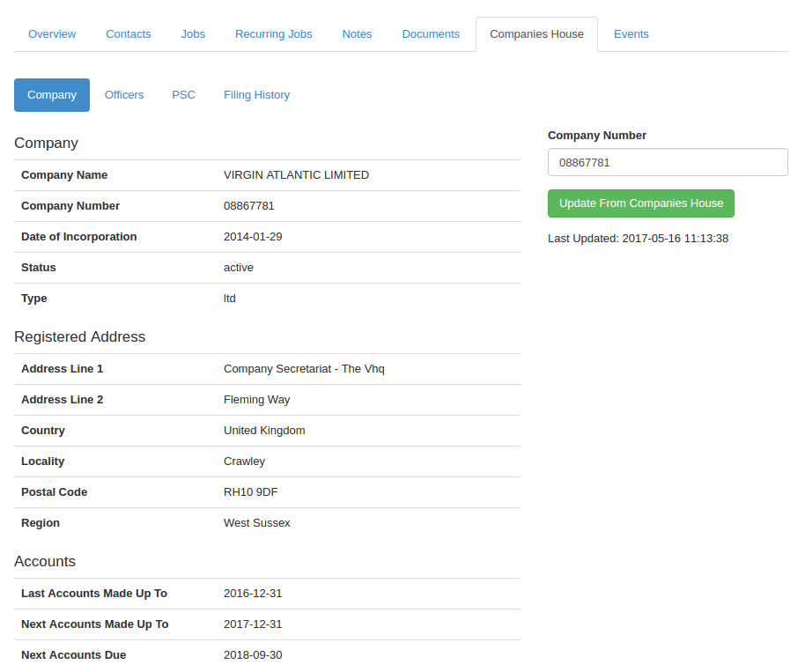
Task: Click next accounts due date 2018-09-30
Action: pyautogui.click(x=253, y=655)
